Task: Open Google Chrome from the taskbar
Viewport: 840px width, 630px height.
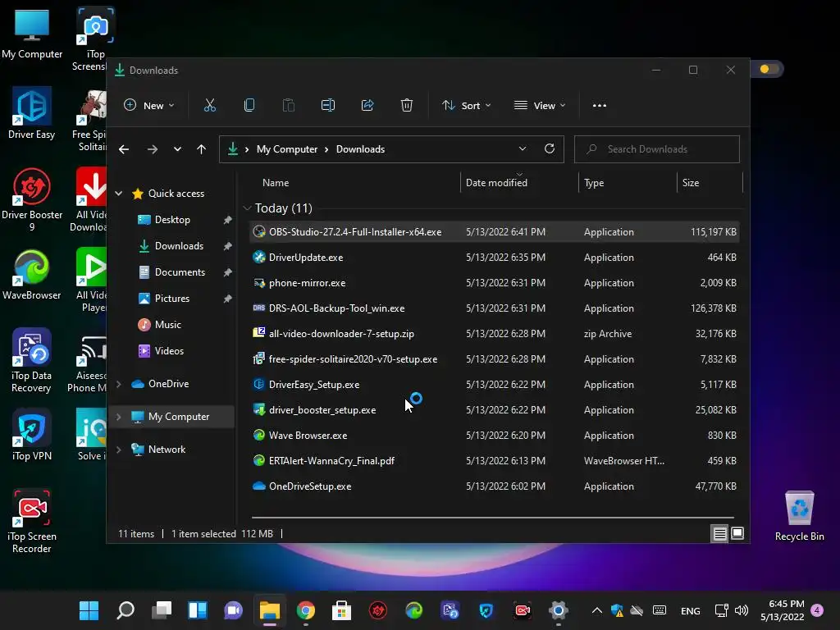Action: [305, 610]
